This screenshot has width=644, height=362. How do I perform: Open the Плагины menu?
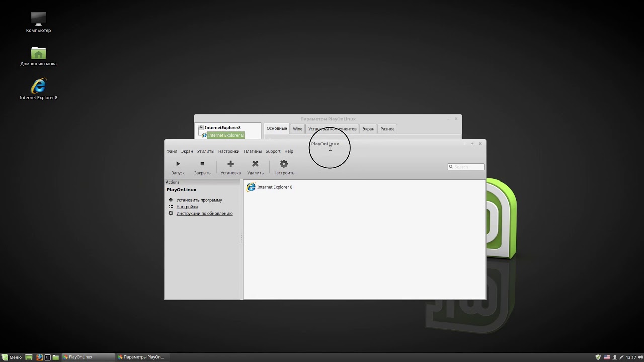253,151
